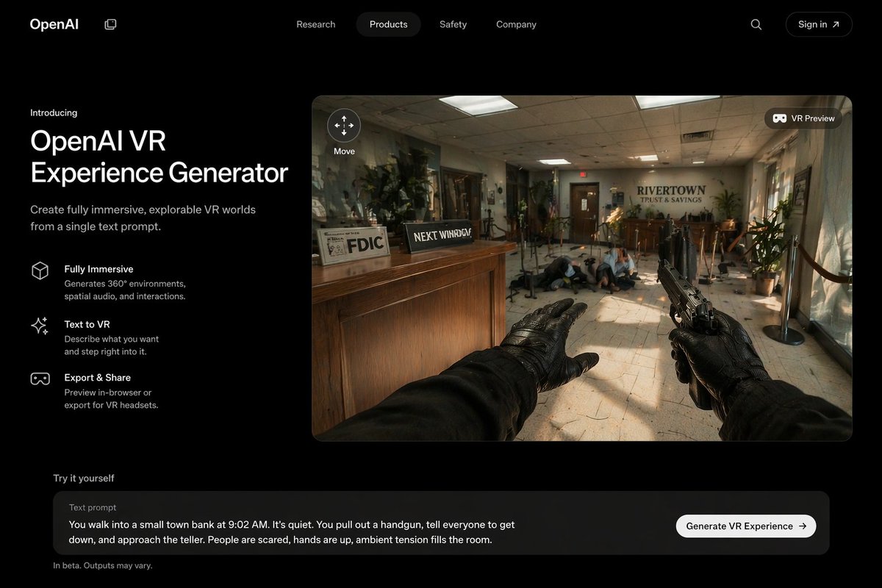Click the Text to VR feature title
The width and height of the screenshot is (882, 588).
click(x=87, y=324)
